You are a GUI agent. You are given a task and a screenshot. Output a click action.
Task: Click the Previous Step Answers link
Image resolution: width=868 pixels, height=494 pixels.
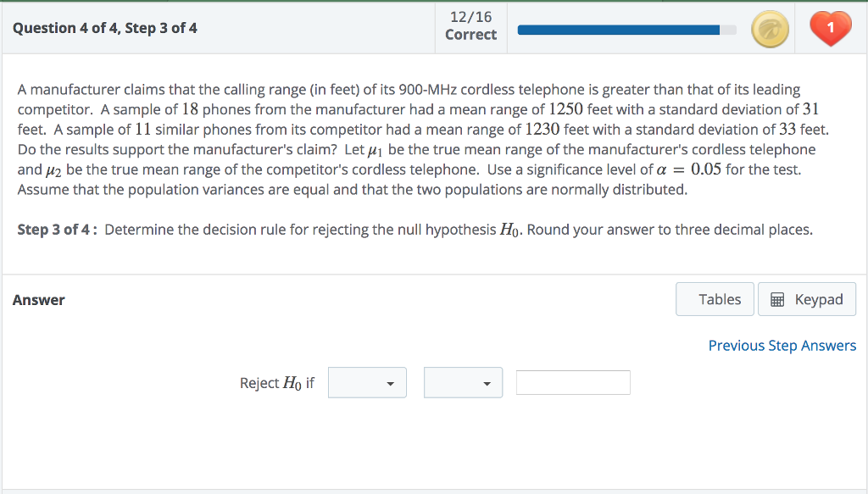[782, 346]
